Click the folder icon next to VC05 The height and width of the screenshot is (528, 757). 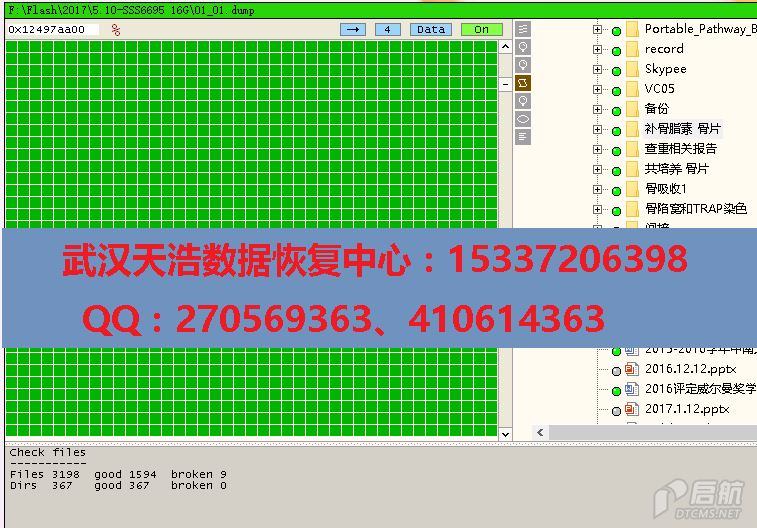tap(631, 89)
